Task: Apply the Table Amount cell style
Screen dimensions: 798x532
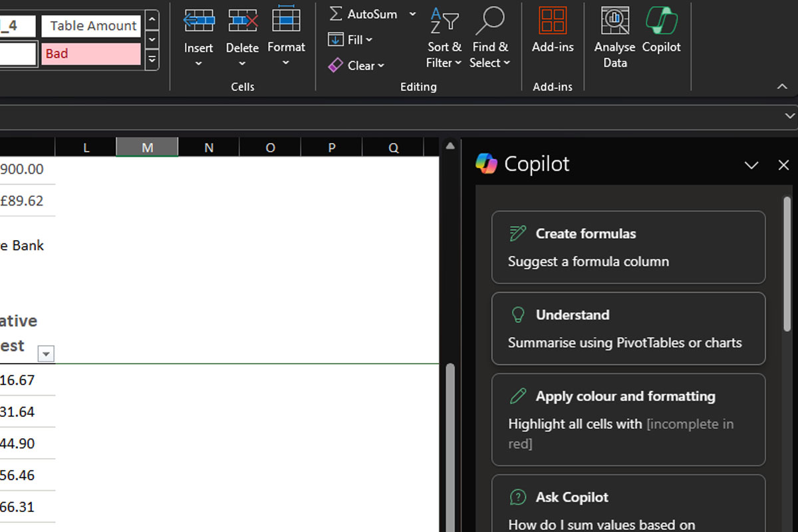Action: [x=91, y=26]
